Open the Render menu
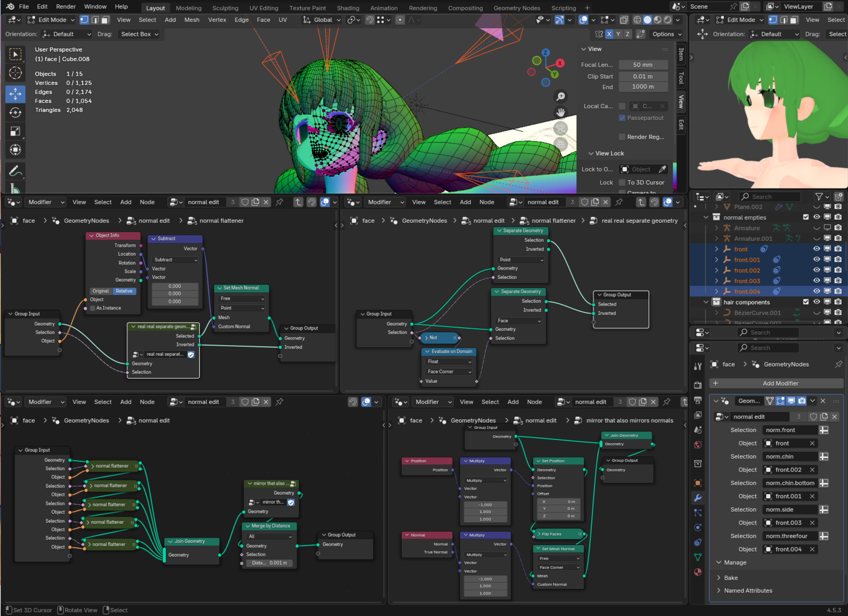This screenshot has width=848, height=616. (66, 6)
